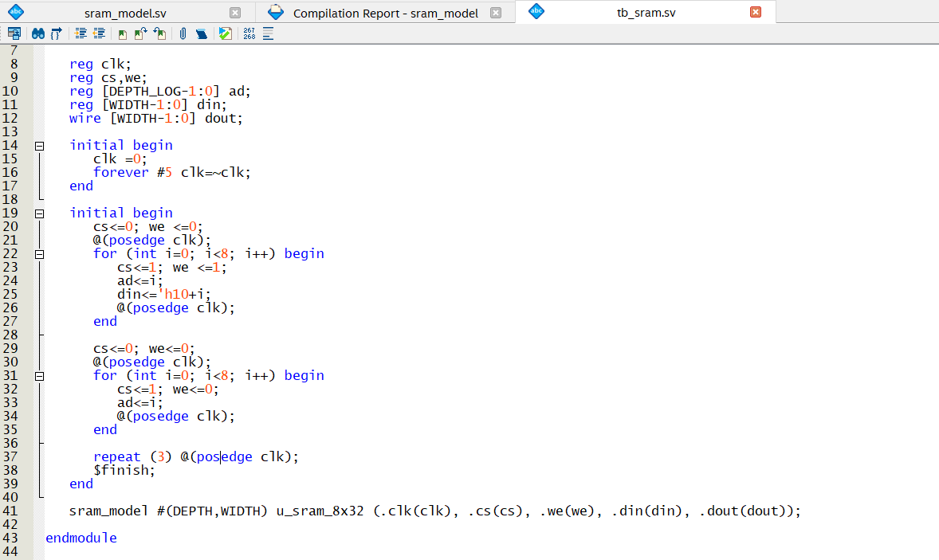Click line number 41 in the gutter
939x560 pixels.
10,511
